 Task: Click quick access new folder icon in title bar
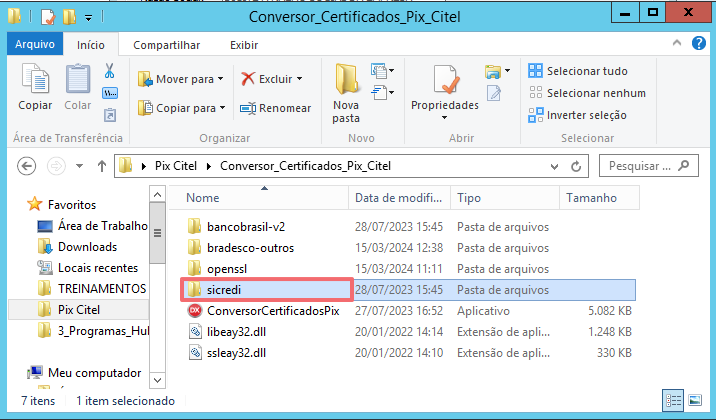pos(69,17)
